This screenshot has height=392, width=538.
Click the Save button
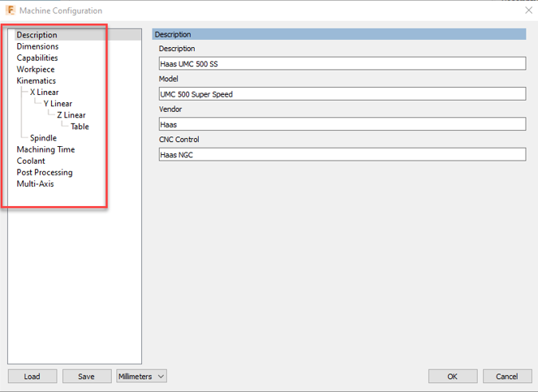point(87,377)
